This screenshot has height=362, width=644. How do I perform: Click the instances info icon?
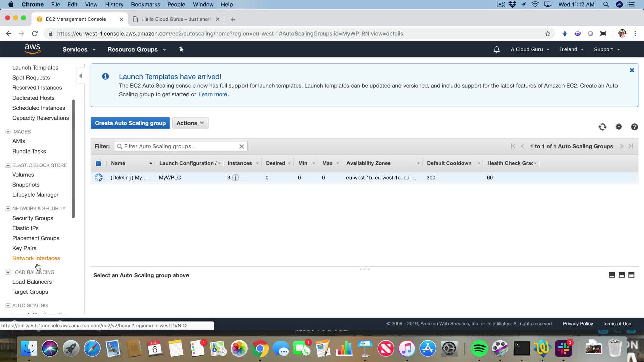click(x=236, y=178)
